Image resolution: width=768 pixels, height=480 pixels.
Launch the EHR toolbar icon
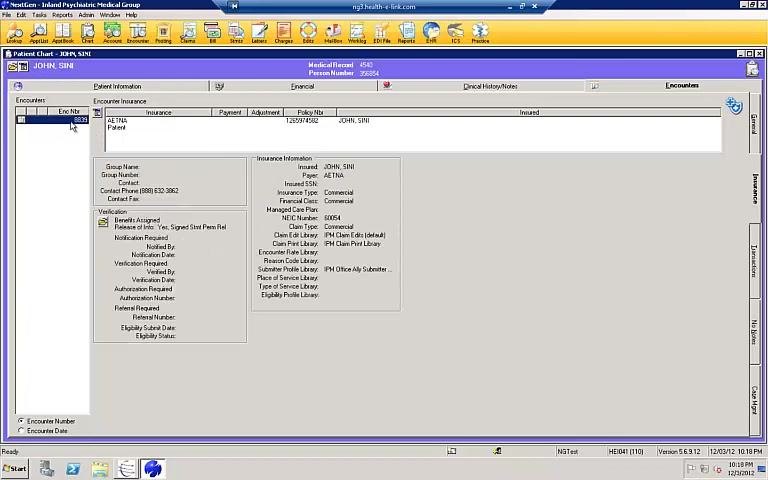pos(431,33)
